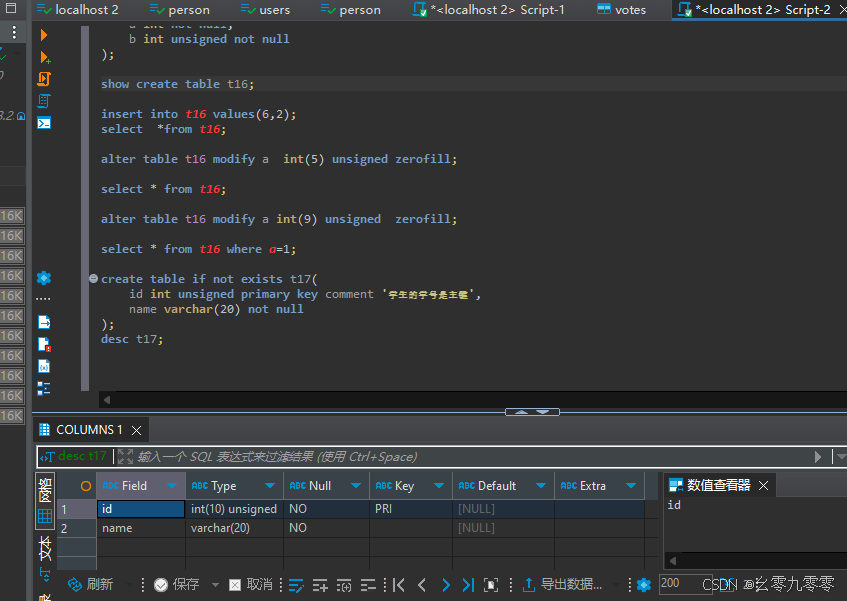The width and height of the screenshot is (847, 601).
Task: Open the Field column filter dropdown
Action: click(172, 485)
